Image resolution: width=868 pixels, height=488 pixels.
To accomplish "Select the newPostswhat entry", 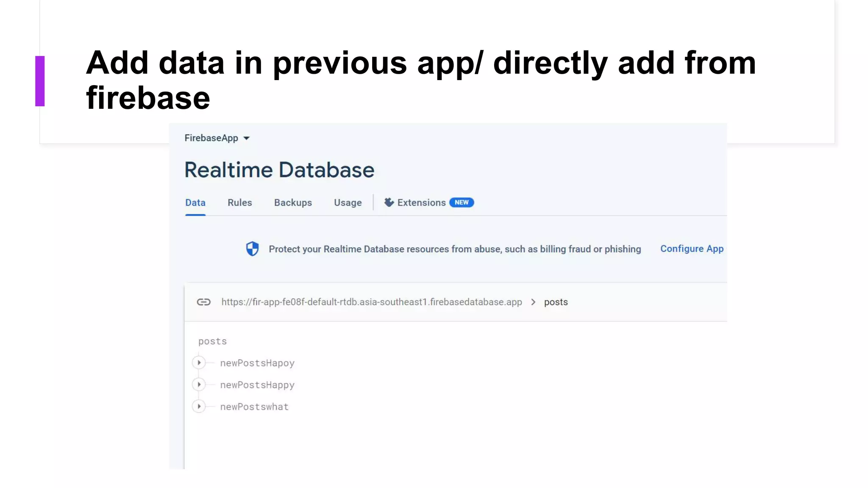I will [x=254, y=407].
